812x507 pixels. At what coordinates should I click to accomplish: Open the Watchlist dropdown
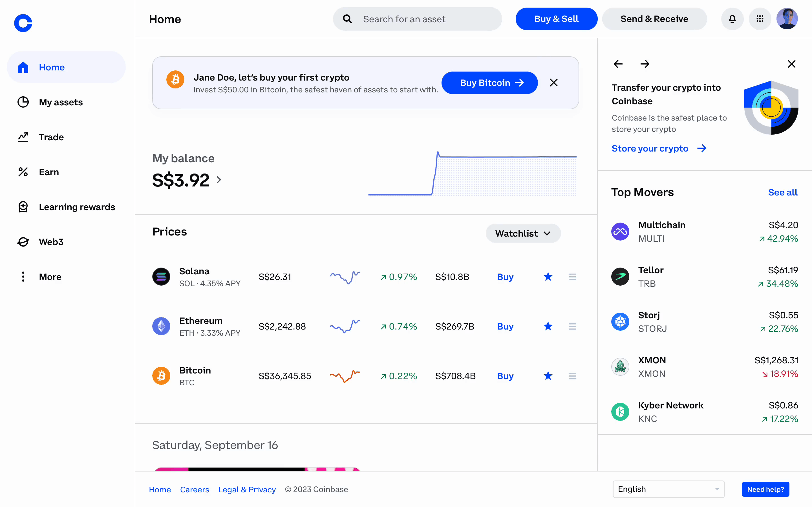pos(523,234)
